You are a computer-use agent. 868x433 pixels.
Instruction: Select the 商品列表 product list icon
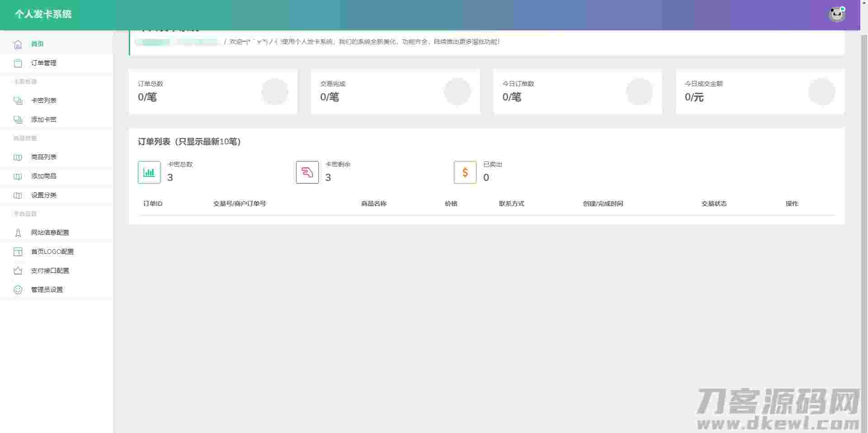18,157
